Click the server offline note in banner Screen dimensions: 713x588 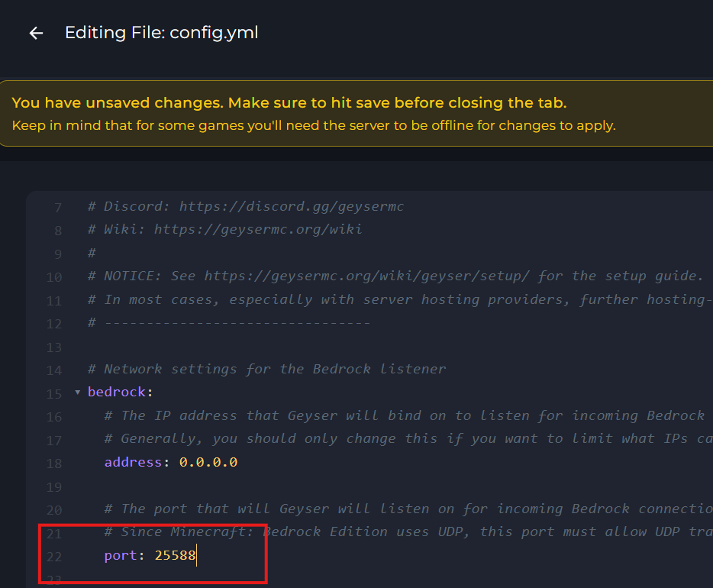pos(314,125)
